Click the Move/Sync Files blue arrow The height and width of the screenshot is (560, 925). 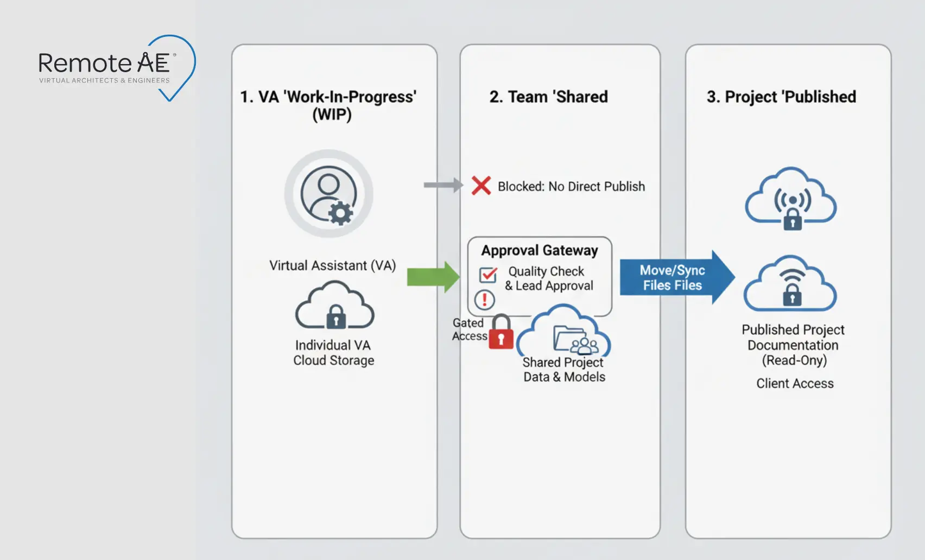click(676, 277)
